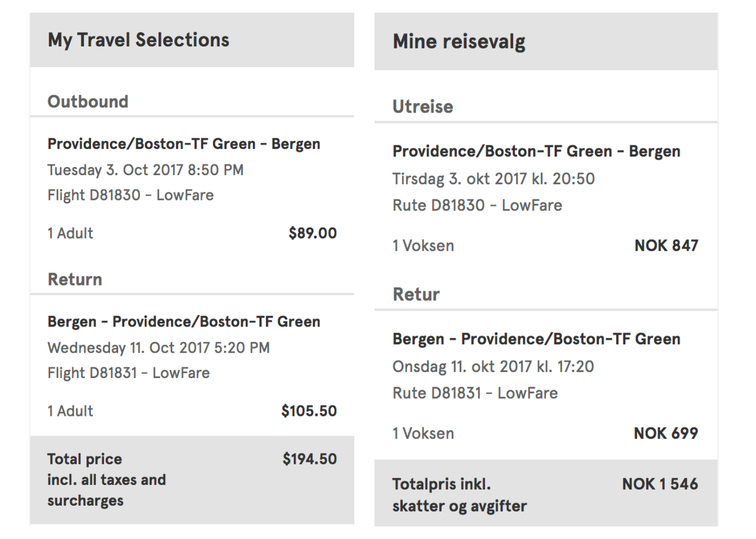
Task: Click the NOK 699 return fare
Action: pos(666,434)
